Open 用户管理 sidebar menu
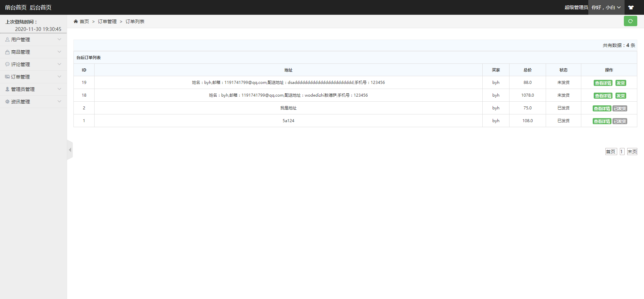 (x=33, y=40)
